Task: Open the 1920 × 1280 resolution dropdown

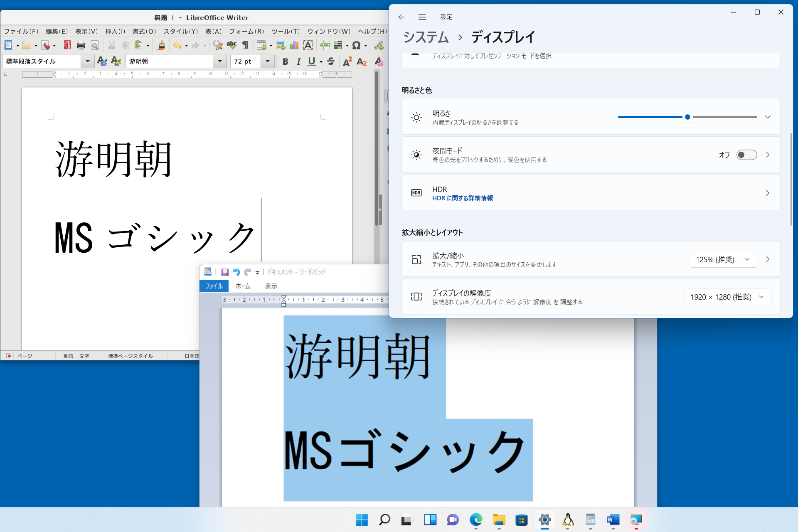Action: [x=727, y=297]
